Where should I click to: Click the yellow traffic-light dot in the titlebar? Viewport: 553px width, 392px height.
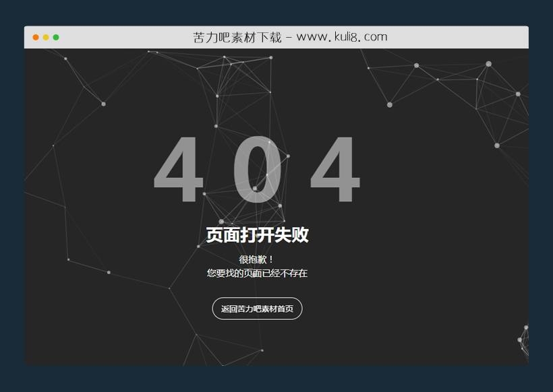click(45, 37)
